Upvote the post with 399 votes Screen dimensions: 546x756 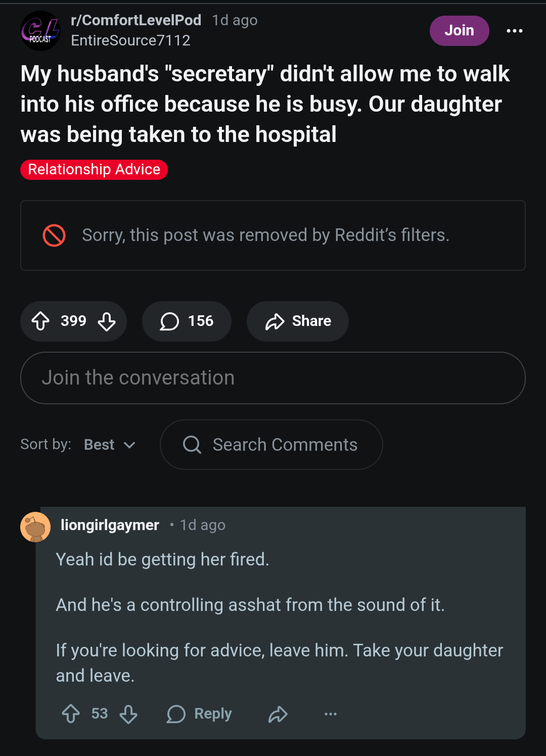40,321
